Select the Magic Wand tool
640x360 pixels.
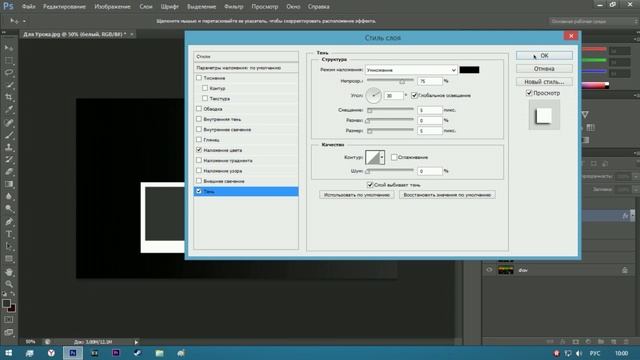(x=9, y=85)
